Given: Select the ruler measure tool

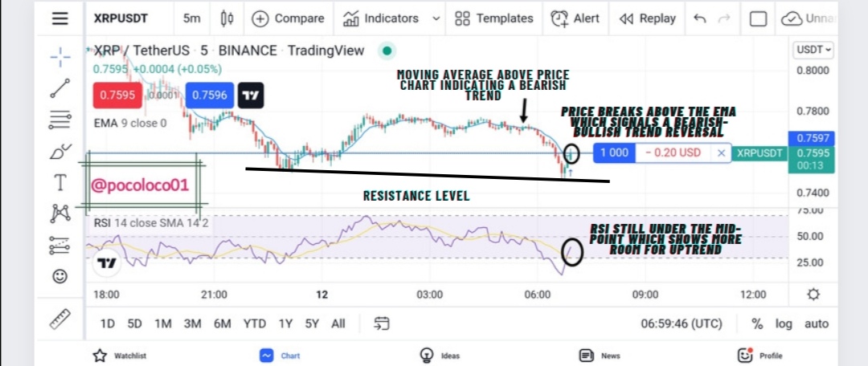Looking at the screenshot, I should pos(59,319).
